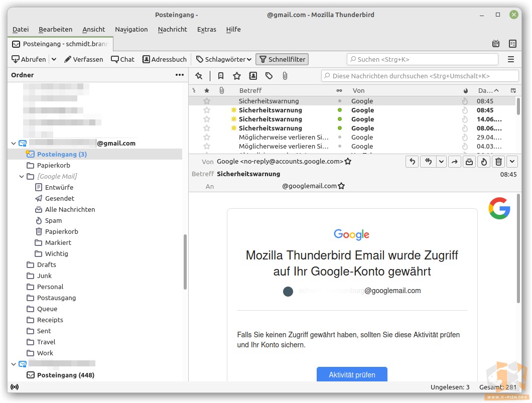
Task: Open folder pane options (three dots)
Action: click(x=180, y=75)
